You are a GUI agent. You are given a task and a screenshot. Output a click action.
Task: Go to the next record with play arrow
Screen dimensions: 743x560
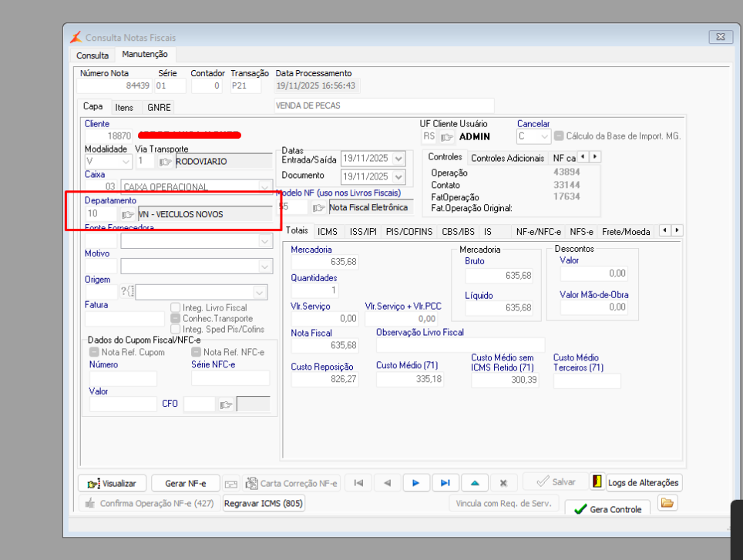coord(415,483)
